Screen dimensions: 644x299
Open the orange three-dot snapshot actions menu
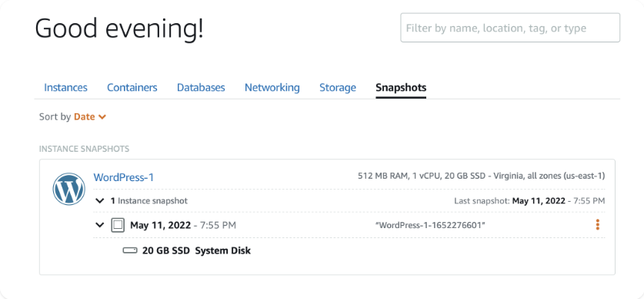pyautogui.click(x=597, y=224)
